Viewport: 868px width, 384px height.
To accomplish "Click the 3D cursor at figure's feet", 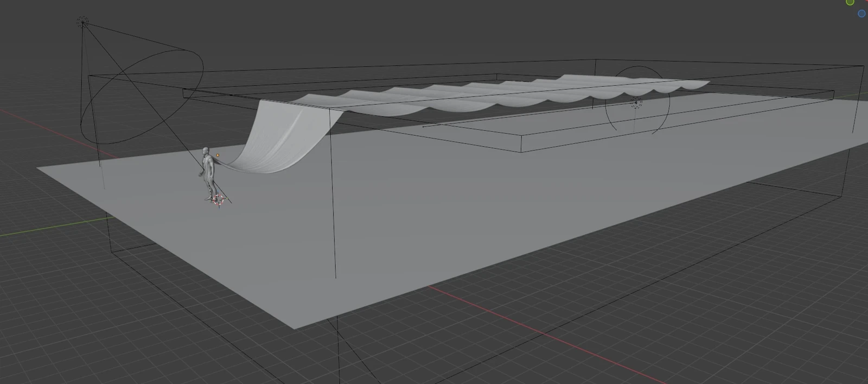I will pyautogui.click(x=218, y=200).
